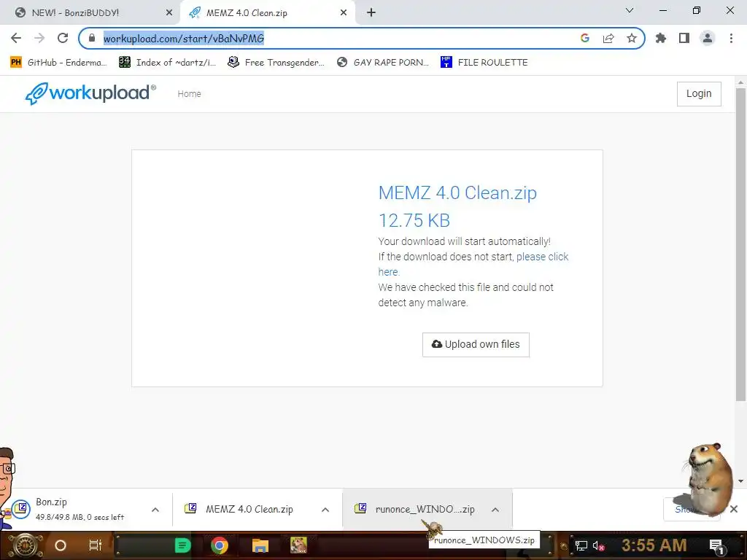Go back to previous page
This screenshot has width=747, height=560.
[16, 38]
